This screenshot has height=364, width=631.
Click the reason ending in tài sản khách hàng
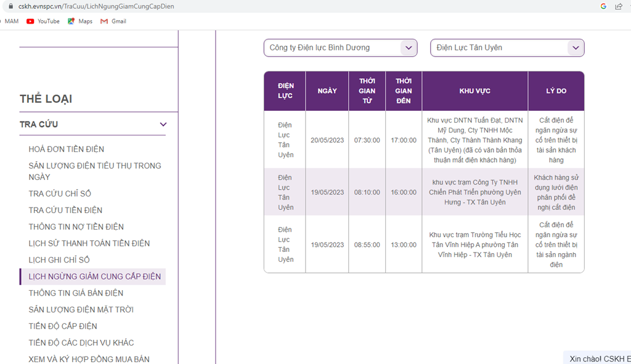[556, 140]
